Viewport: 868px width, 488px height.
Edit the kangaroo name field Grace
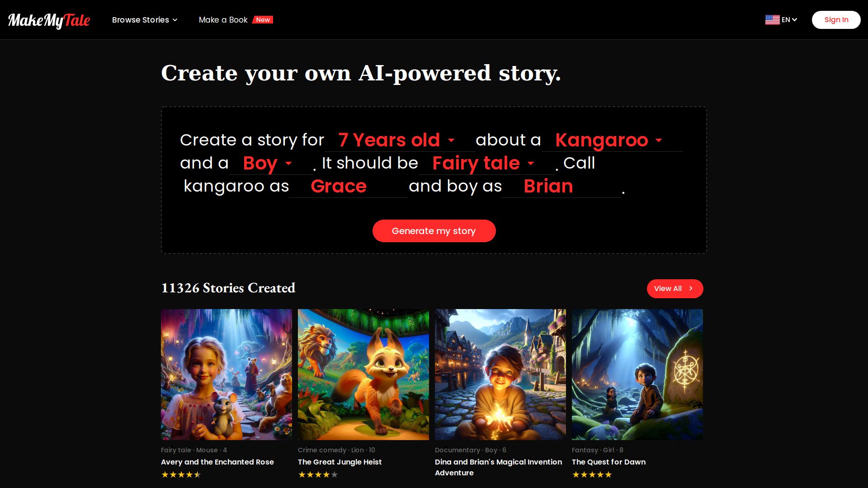349,186
